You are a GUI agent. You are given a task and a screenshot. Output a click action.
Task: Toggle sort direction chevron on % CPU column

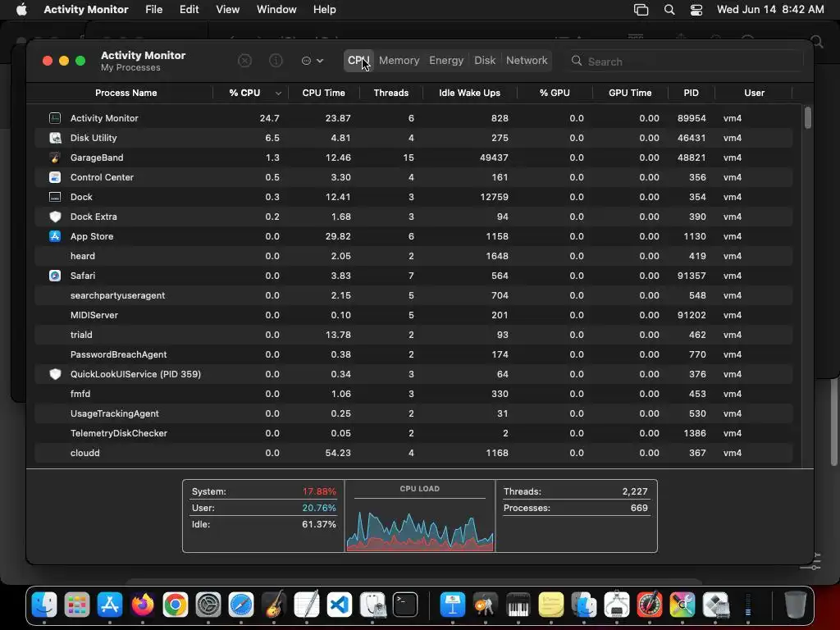(278, 94)
